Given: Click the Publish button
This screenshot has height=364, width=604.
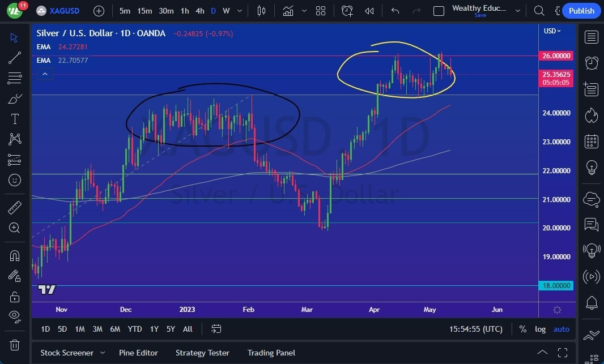Looking at the screenshot, I should click(x=581, y=11).
